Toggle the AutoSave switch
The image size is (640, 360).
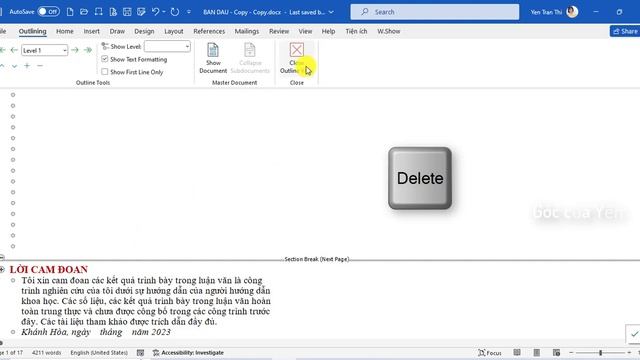[48, 12]
